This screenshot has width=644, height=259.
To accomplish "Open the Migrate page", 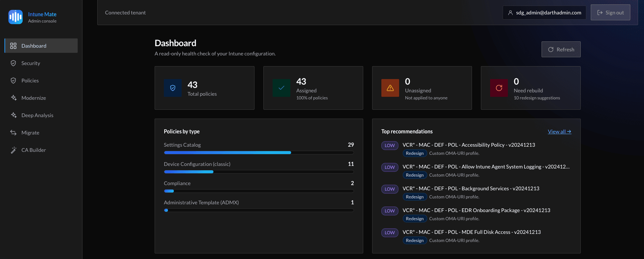I will coord(41,133).
